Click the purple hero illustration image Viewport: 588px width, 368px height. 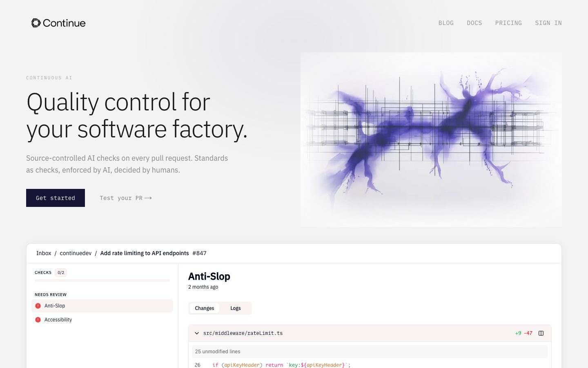click(x=431, y=139)
